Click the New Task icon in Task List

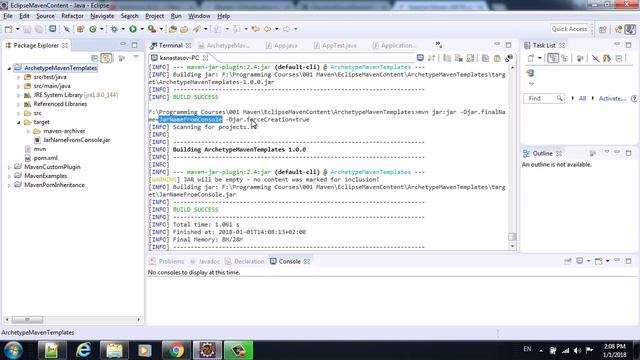coord(531,58)
